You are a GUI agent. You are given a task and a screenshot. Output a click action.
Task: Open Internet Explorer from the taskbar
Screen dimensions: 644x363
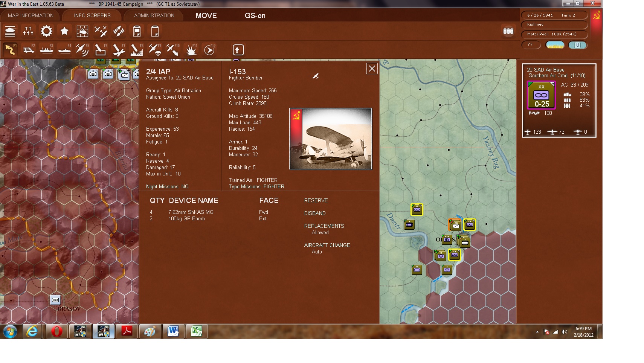(32, 331)
